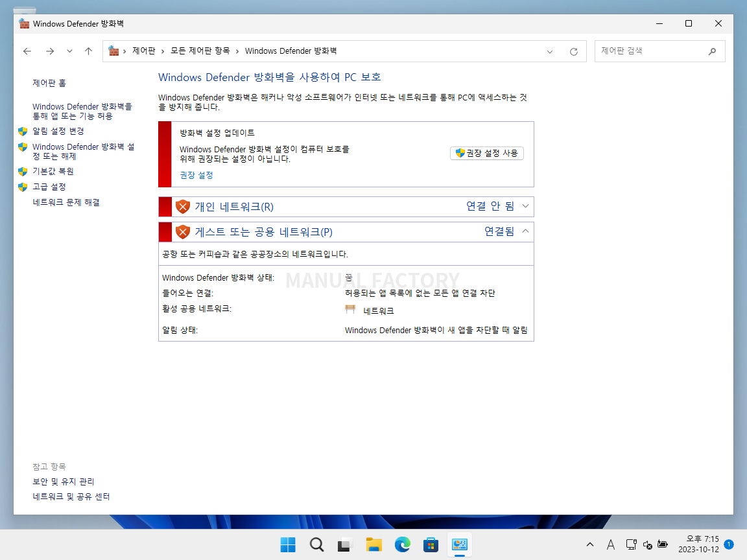Image resolution: width=747 pixels, height=560 pixels.
Task: Open 방화벽을 통해 앱 또는 기능 허용 link
Action: coord(82,111)
